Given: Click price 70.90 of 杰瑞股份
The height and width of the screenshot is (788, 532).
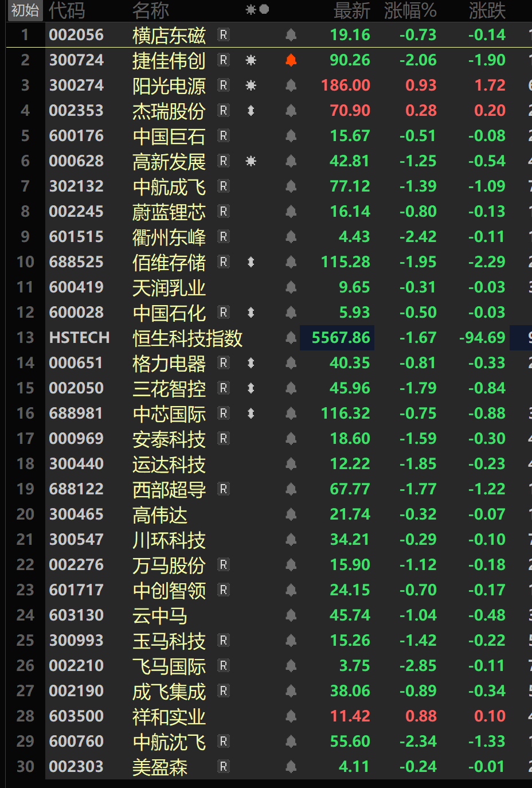Looking at the screenshot, I should coord(350,111).
